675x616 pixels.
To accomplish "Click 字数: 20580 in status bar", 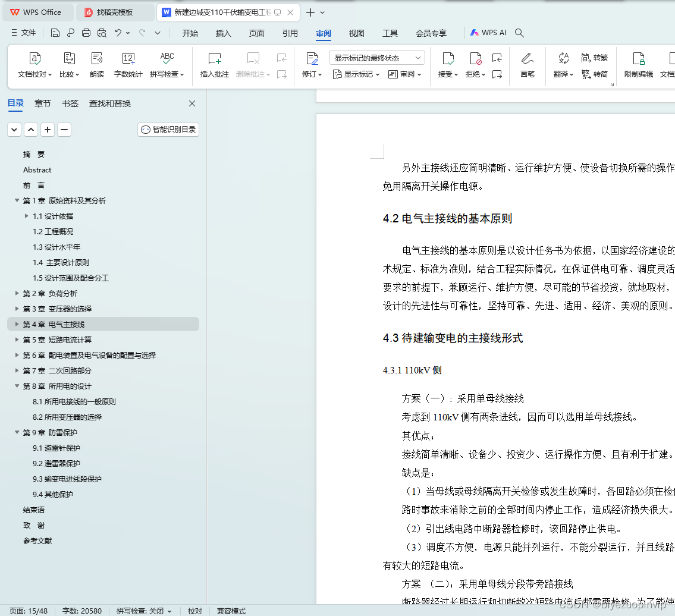I will [x=82, y=611].
